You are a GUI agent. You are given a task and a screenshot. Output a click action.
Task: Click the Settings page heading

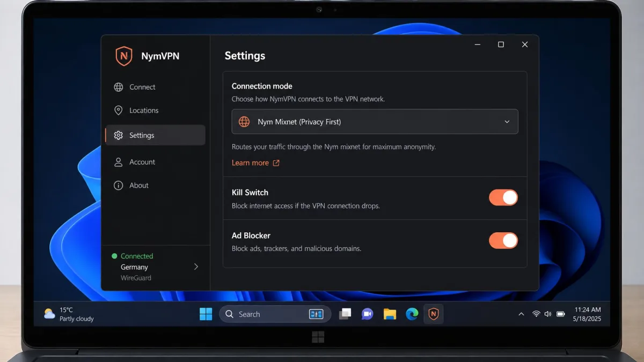(x=245, y=56)
